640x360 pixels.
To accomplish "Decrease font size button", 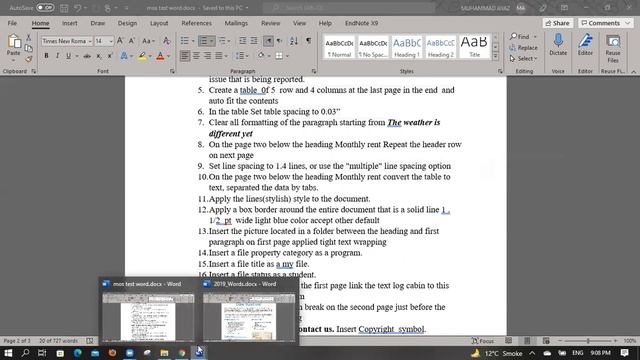I will point(131,41).
